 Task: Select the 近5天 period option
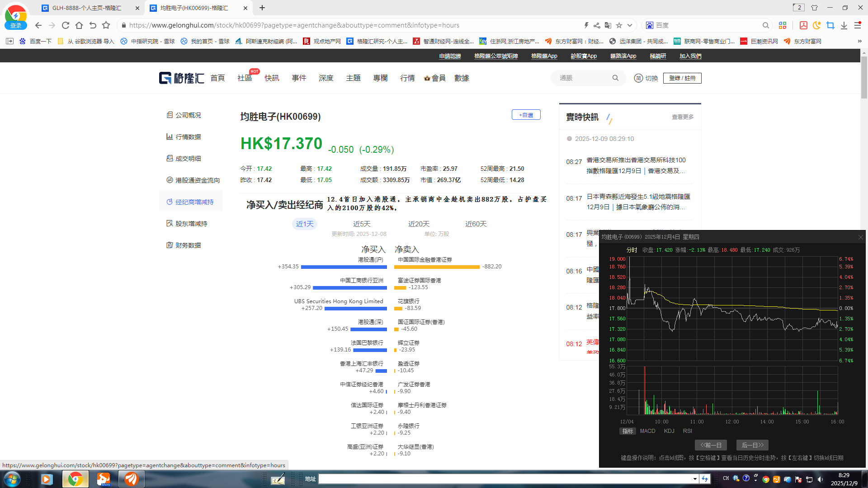pos(362,224)
